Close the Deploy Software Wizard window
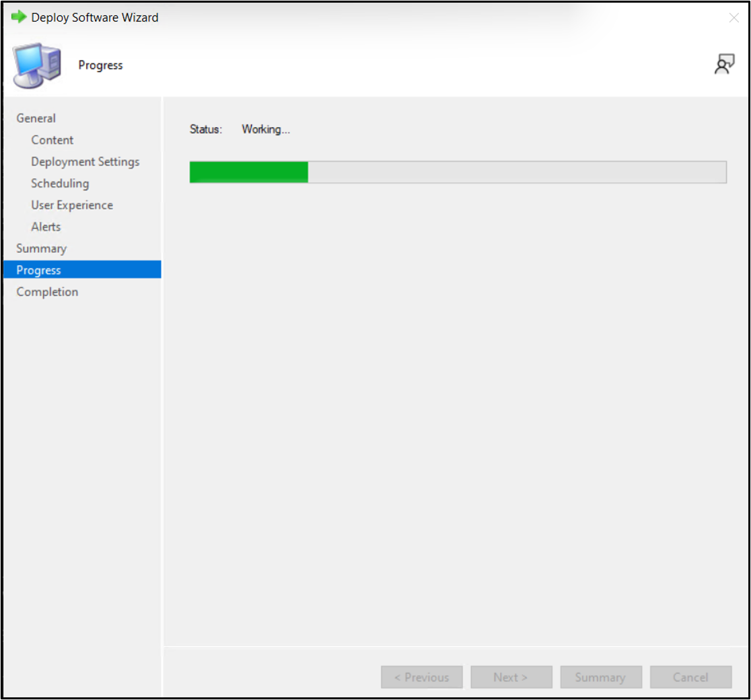The height and width of the screenshot is (700, 751). 734,17
